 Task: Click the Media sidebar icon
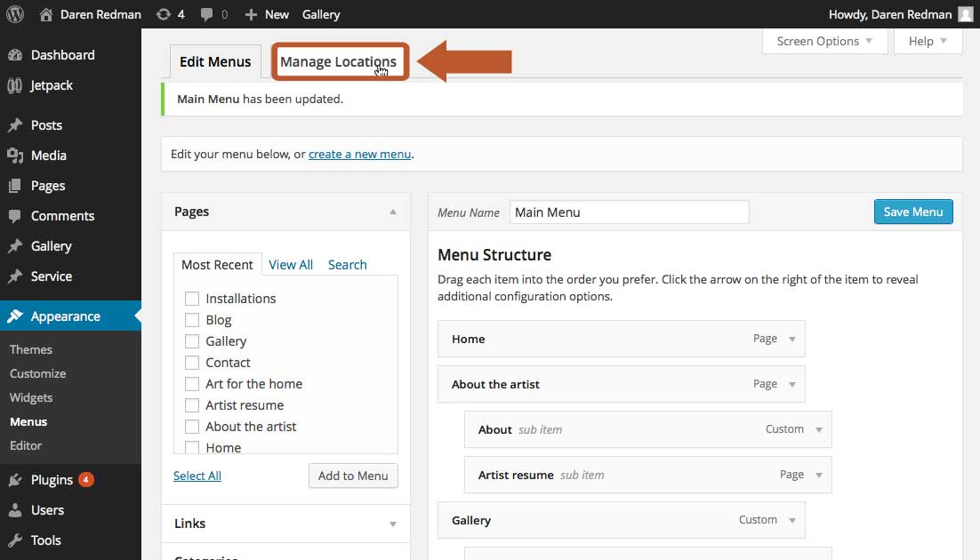(15, 155)
